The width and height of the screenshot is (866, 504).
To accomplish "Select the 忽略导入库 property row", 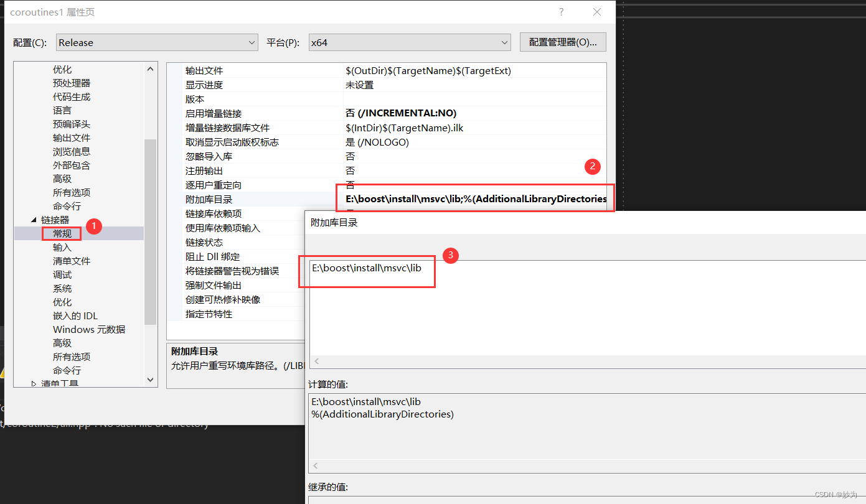I will click(x=386, y=156).
